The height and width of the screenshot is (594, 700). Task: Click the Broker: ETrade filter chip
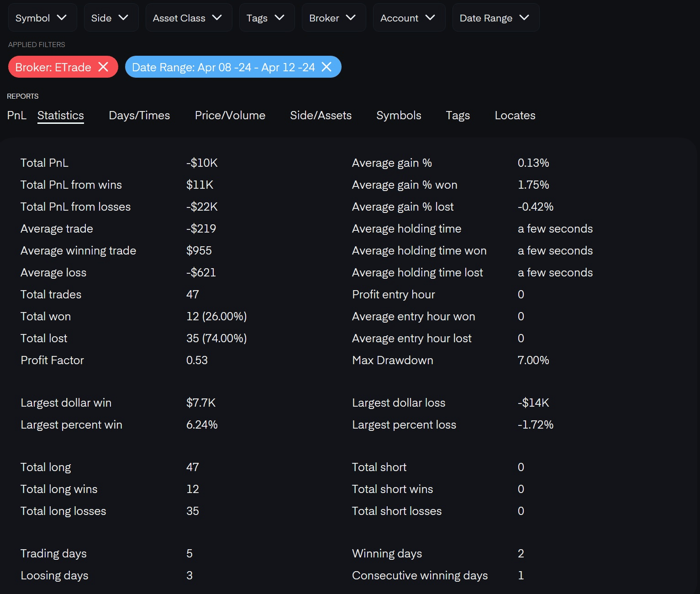point(53,67)
